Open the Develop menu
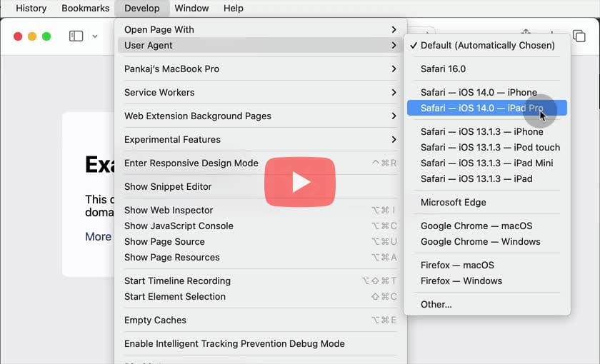The image size is (600, 364). click(142, 8)
